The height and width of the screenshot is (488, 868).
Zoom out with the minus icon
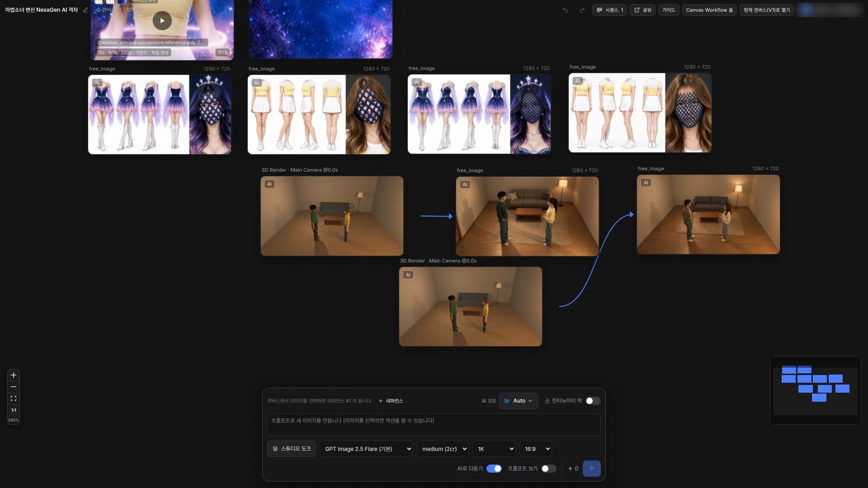pos(14,387)
